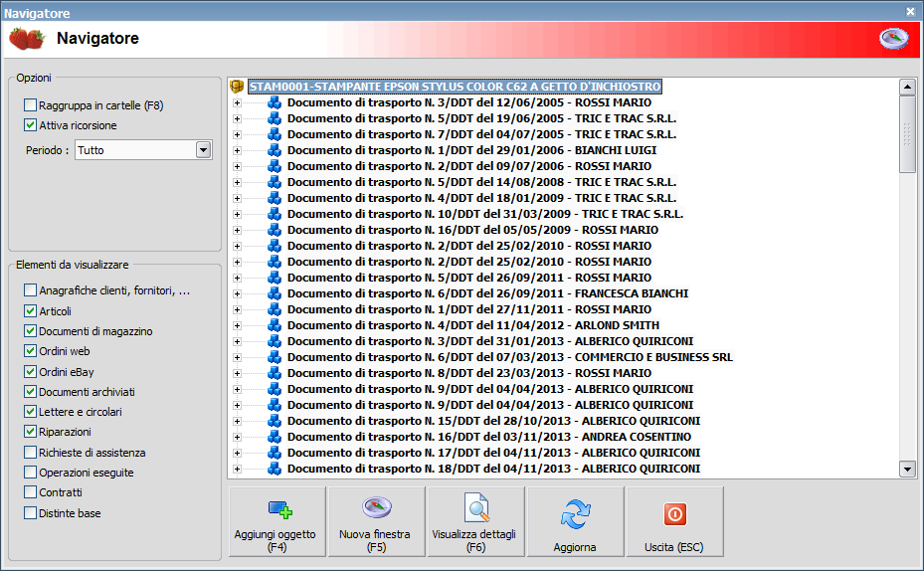This screenshot has width=924, height=571.
Task: Uncheck the Articoli checkbox
Action: click(x=30, y=311)
